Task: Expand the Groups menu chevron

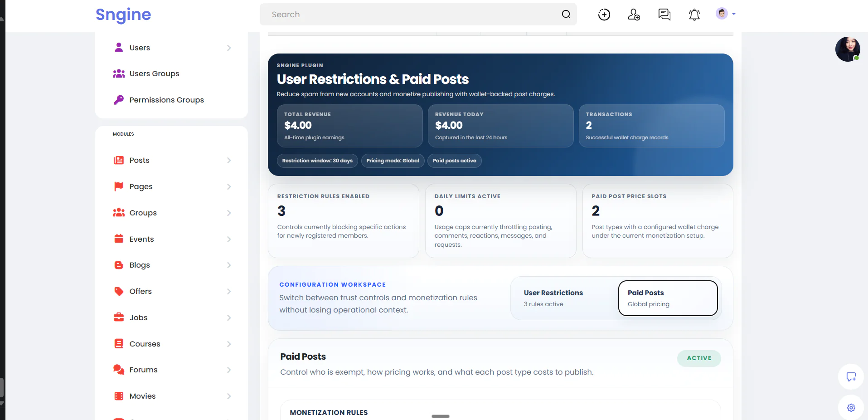Action: coord(229,213)
